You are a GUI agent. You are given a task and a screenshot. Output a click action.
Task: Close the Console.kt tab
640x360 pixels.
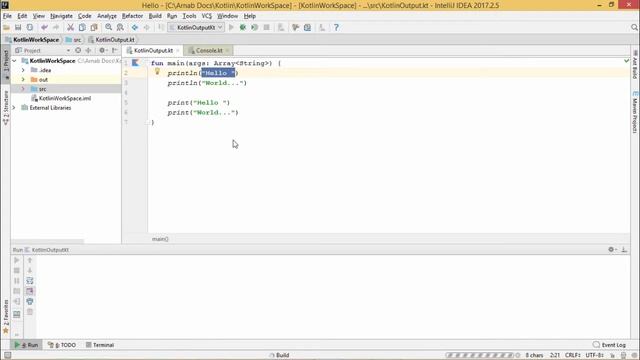(x=227, y=51)
